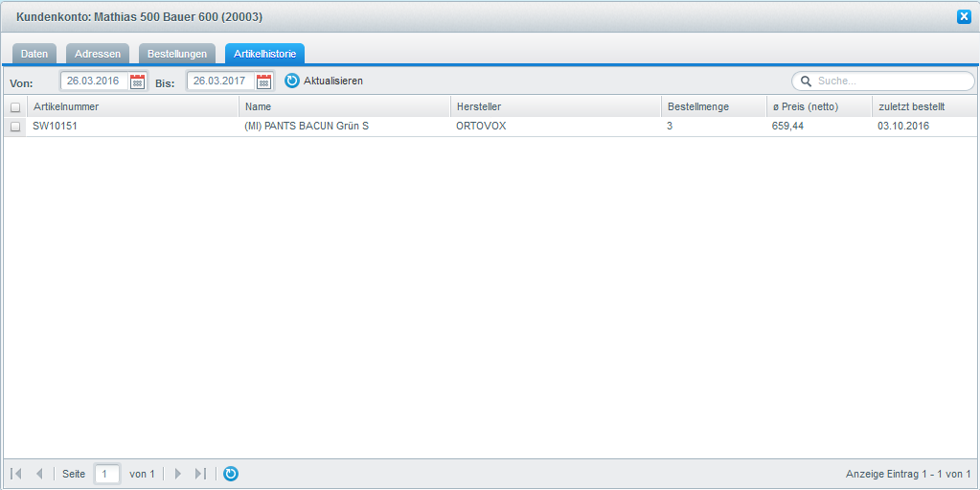Screen dimensions: 980x490
Task: Go to next page arrow
Action: (177, 474)
